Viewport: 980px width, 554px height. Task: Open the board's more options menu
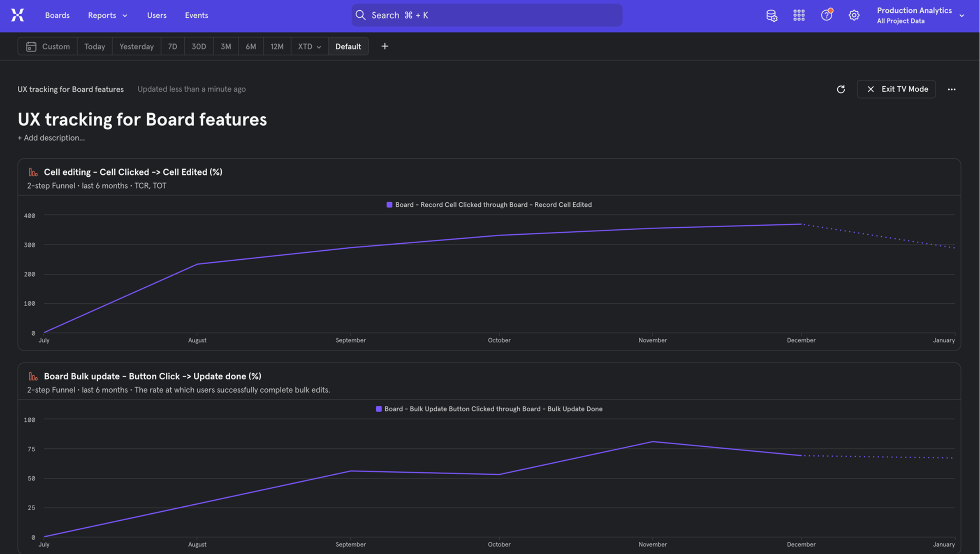952,89
